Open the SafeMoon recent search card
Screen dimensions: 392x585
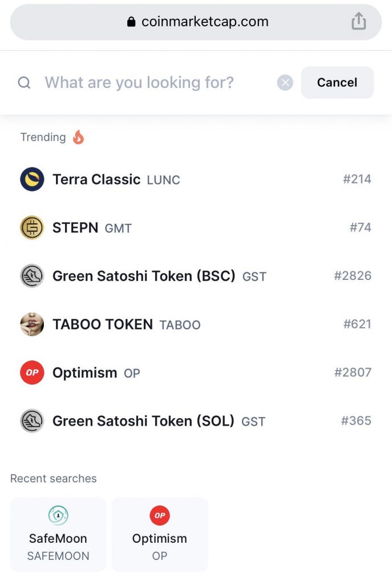57,534
